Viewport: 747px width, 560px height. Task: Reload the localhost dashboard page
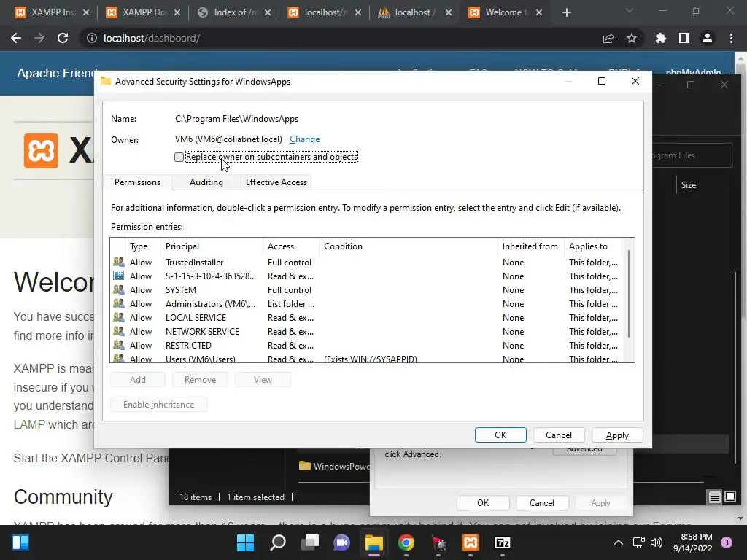point(63,38)
